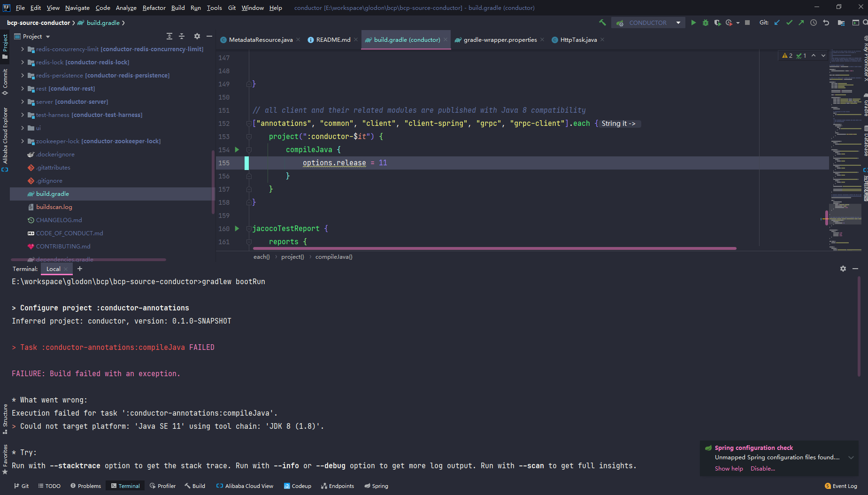Stop the running process with the stop icon
This screenshot has width=868, height=495.
point(747,22)
